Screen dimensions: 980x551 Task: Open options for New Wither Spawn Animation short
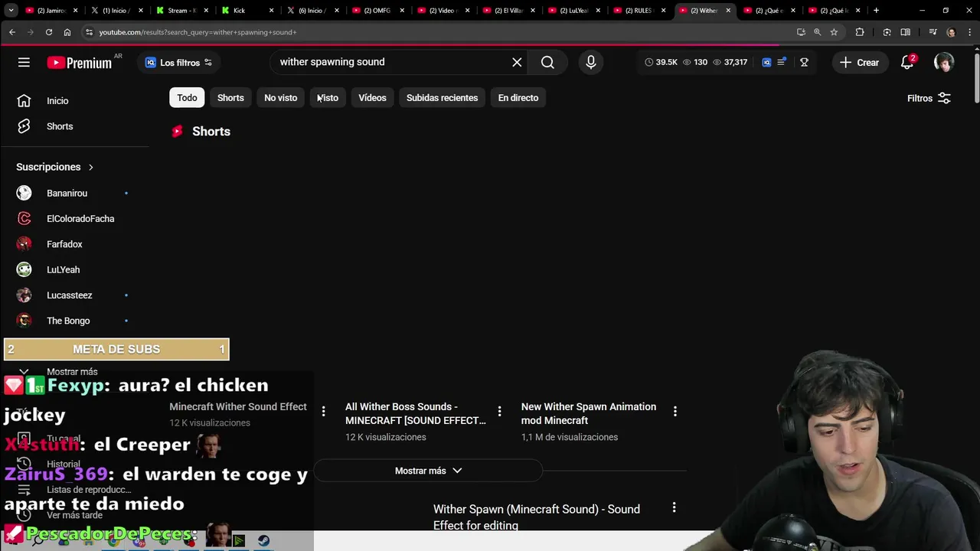(675, 411)
